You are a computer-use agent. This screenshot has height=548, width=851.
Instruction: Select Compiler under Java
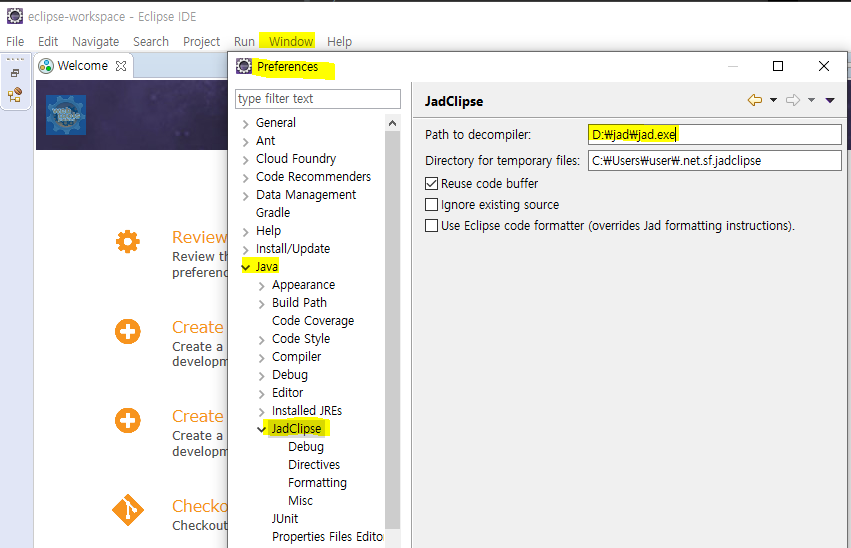click(x=296, y=356)
